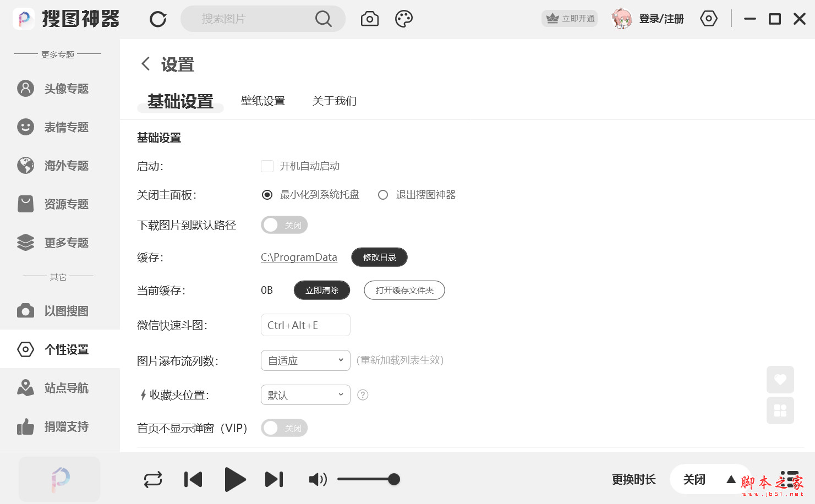
Task: Browse the 海外专题 overseas topics
Action: pyautogui.click(x=59, y=166)
